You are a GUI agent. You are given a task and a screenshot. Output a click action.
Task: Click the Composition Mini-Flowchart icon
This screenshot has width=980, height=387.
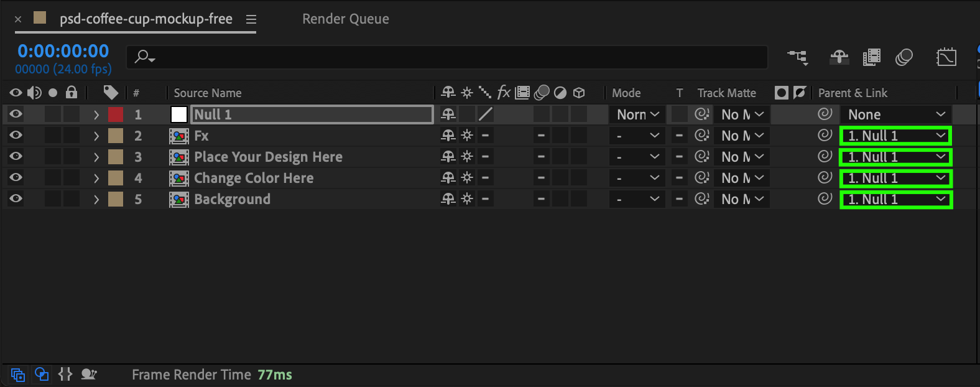tap(798, 58)
